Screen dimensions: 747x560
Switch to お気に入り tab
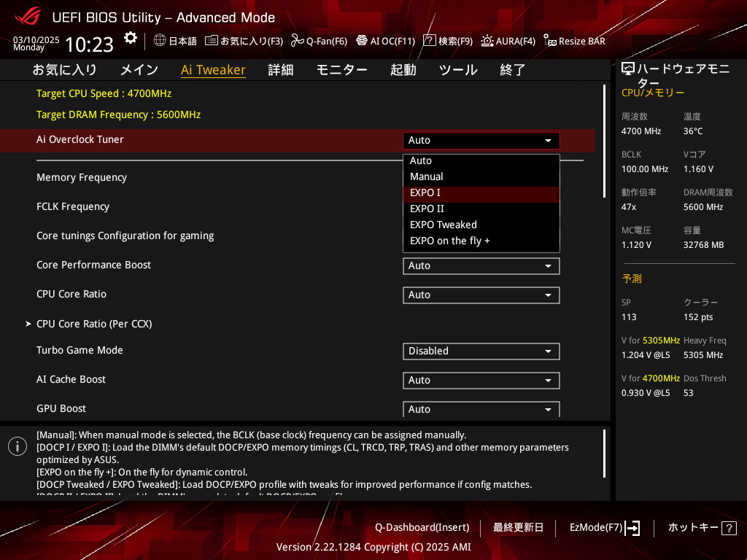click(x=64, y=70)
